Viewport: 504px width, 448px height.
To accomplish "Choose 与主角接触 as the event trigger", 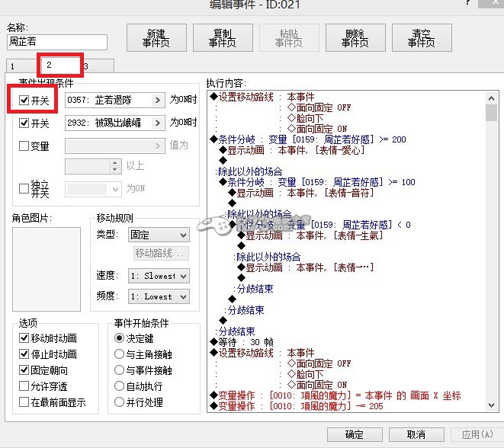I will click(x=119, y=354).
